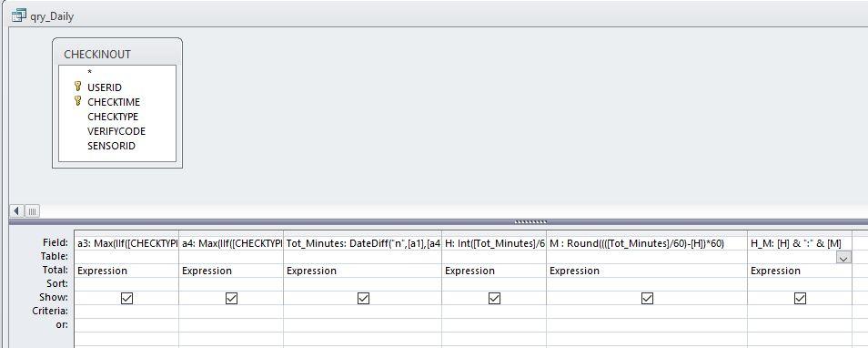Select Total Expression cell under a4 column
The image size is (868, 348).
pos(231,271)
